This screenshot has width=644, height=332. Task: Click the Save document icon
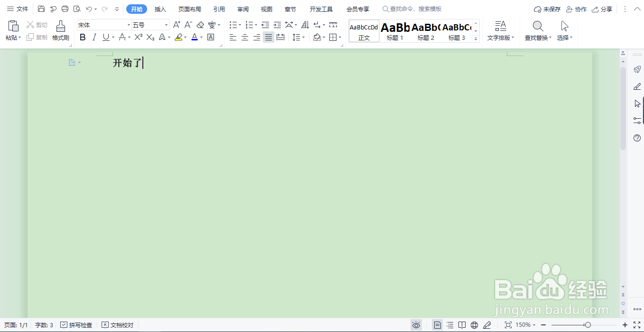click(x=41, y=9)
